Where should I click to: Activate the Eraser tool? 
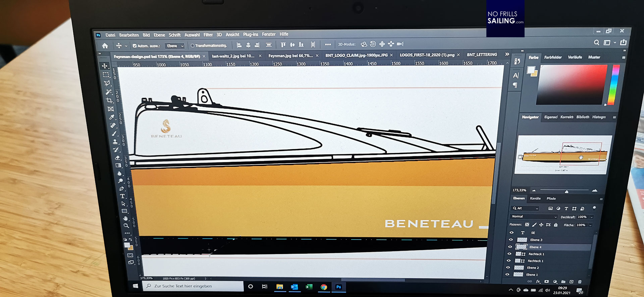(117, 157)
